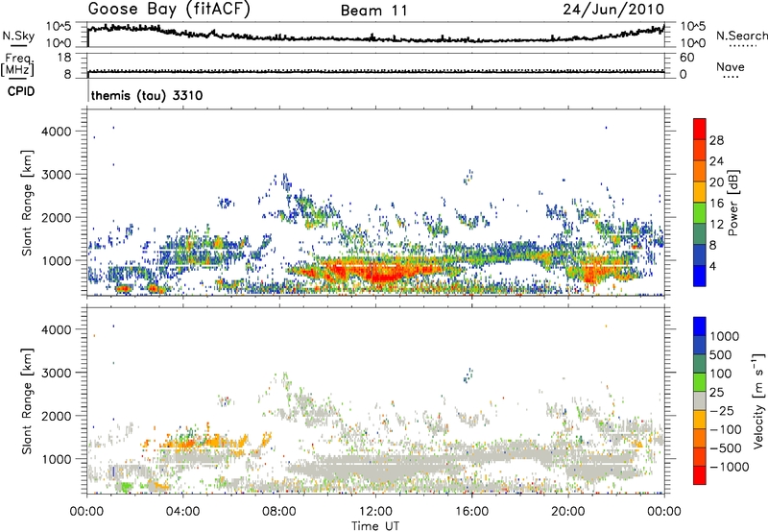
Task: Click the red -1000 swatch of the velocity colorbar
Action: pyautogui.click(x=700, y=475)
